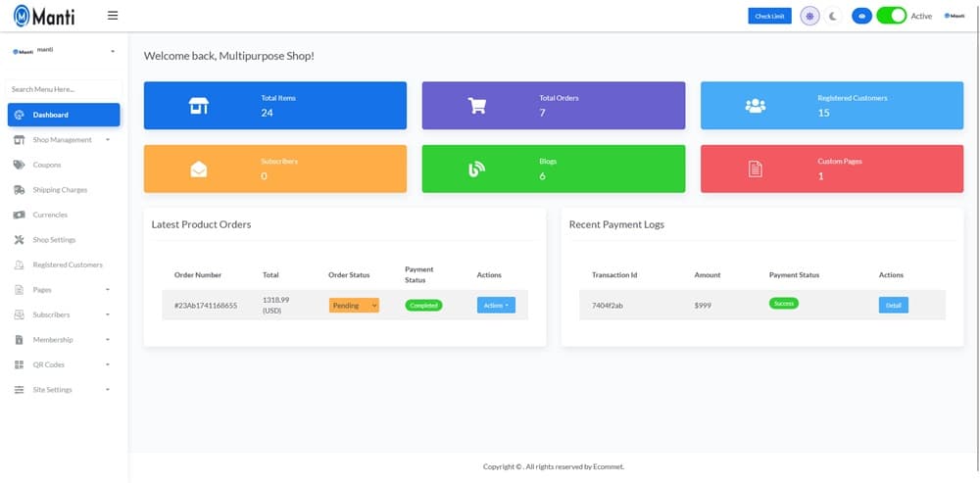
Task: Click the payment log Detail button
Action: point(893,306)
